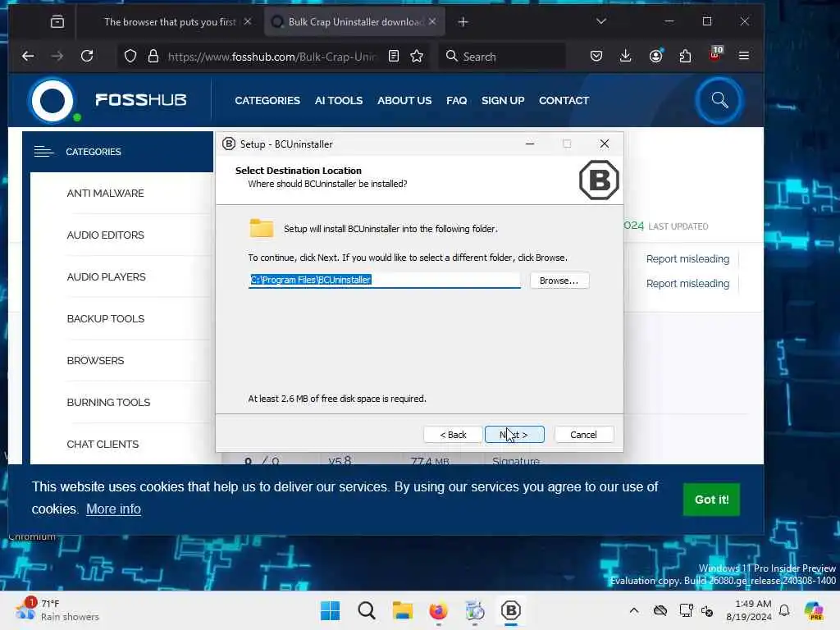Expand the list all tabs chevron

point(601,21)
